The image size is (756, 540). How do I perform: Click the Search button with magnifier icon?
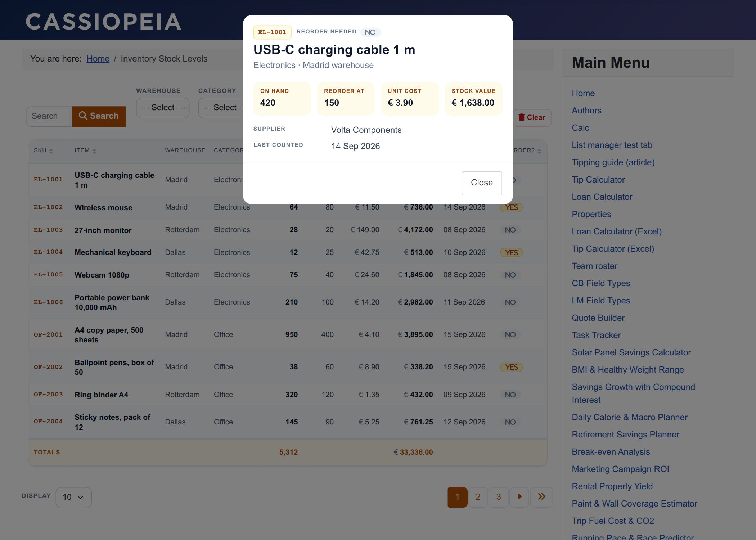point(99,116)
